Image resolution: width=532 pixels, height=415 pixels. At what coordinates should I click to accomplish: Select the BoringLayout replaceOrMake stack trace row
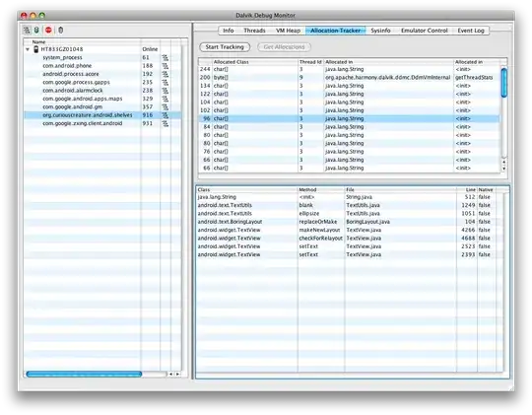[350, 222]
